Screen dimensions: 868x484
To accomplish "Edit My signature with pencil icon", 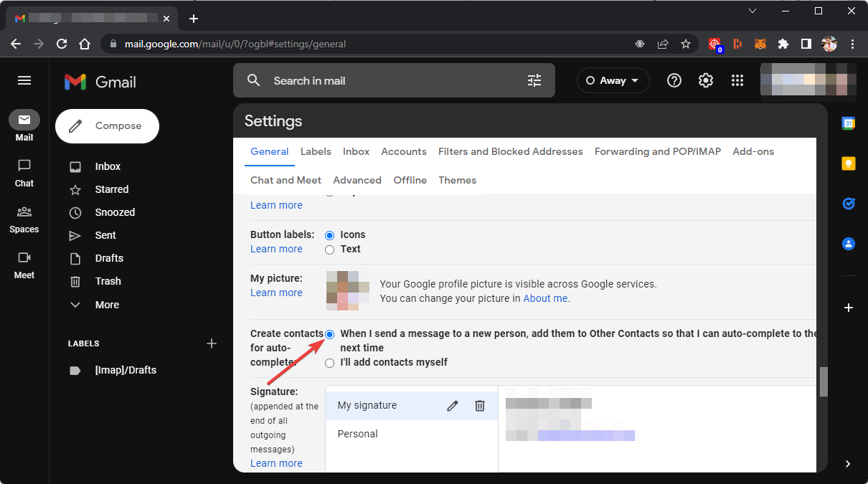I will (x=452, y=406).
